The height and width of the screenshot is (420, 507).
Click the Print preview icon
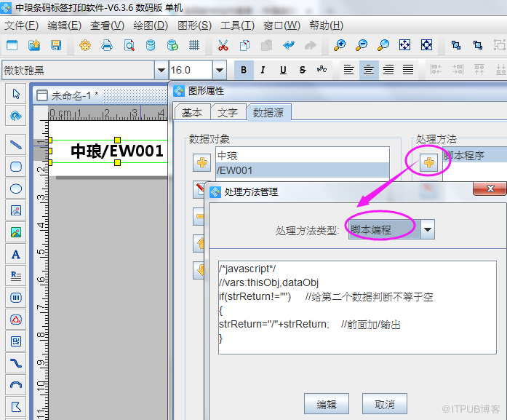[x=129, y=45]
